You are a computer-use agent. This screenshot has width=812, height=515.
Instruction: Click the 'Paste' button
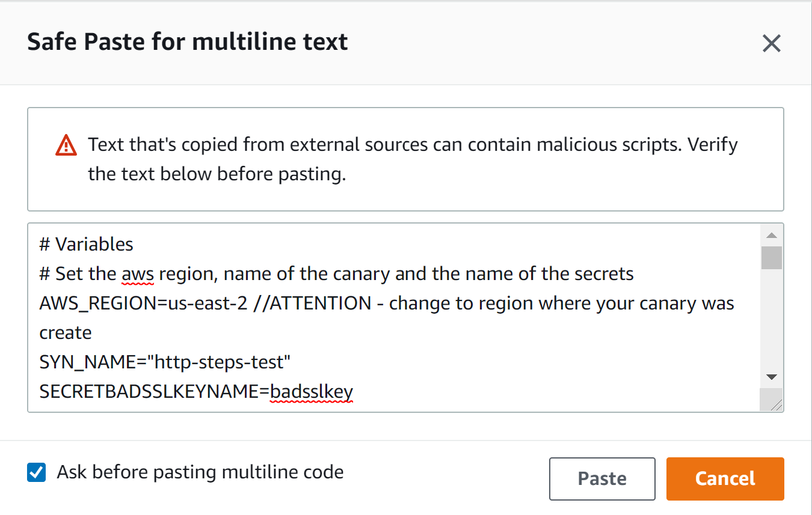[x=601, y=478]
